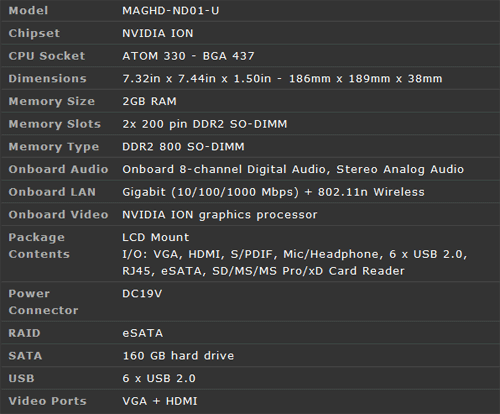The height and width of the screenshot is (414, 500).
Task: Select the 160 GB hard drive text
Action: (178, 356)
